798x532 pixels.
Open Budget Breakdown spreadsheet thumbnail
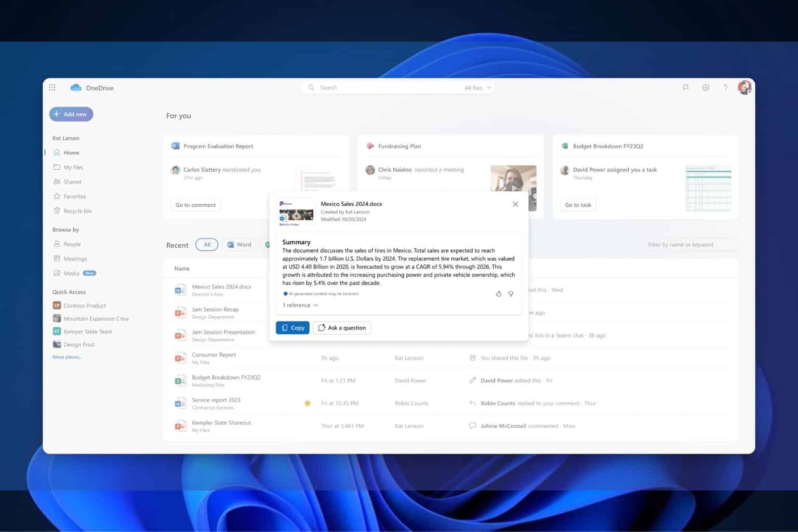pyautogui.click(x=708, y=188)
